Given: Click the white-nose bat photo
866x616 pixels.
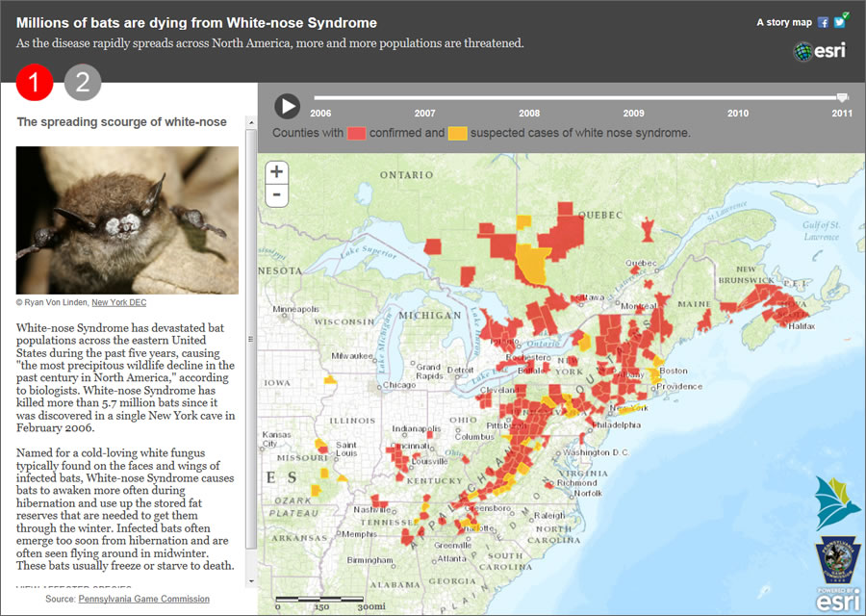Looking at the screenshot, I should click(127, 219).
